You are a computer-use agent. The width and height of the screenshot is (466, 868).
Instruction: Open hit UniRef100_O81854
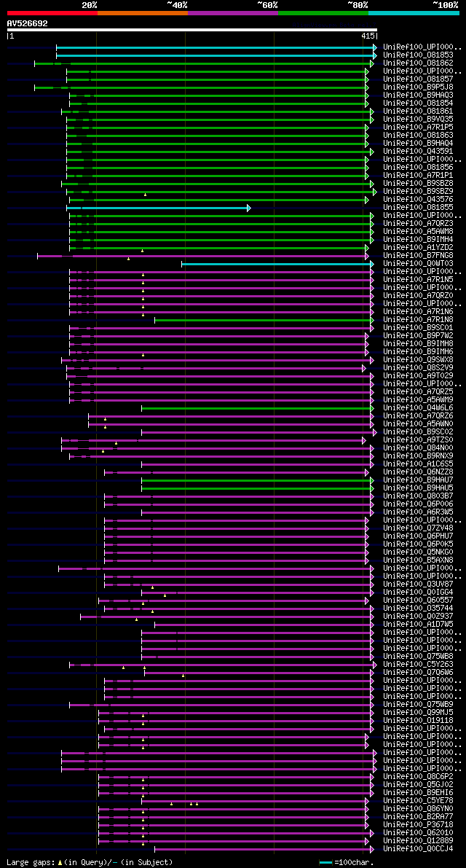(418, 103)
